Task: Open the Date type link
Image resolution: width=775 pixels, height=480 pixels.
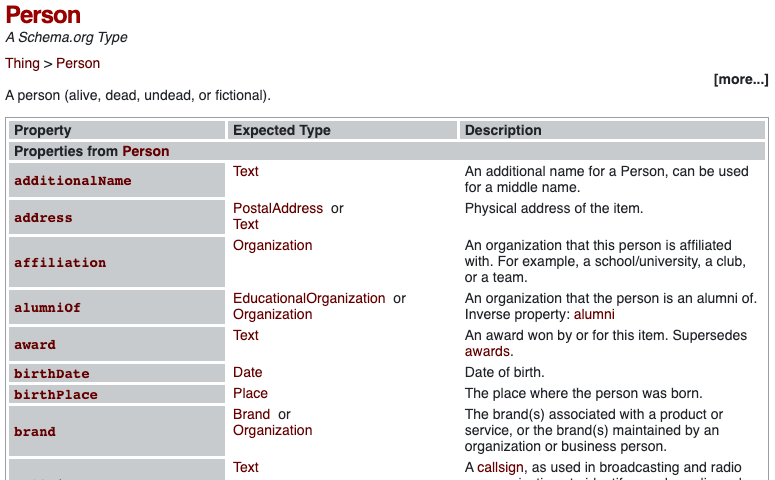Action: coord(248,372)
